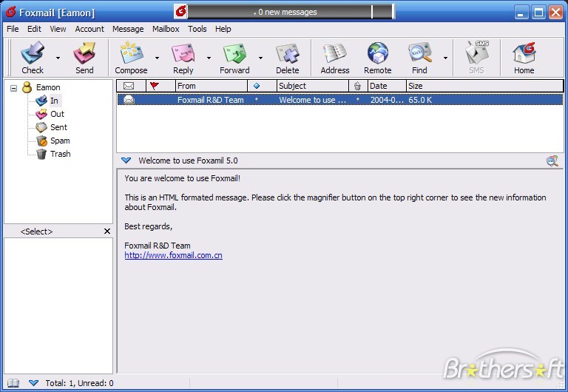Click the opened envelope icon on Foxmail message row
This screenshot has width=568, height=392.
[129, 100]
